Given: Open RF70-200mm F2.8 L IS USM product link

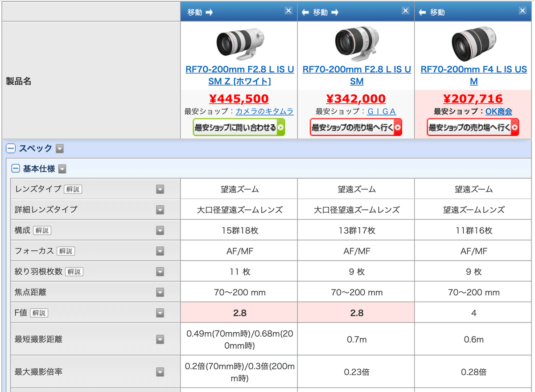Looking at the screenshot, I should coord(357,75).
